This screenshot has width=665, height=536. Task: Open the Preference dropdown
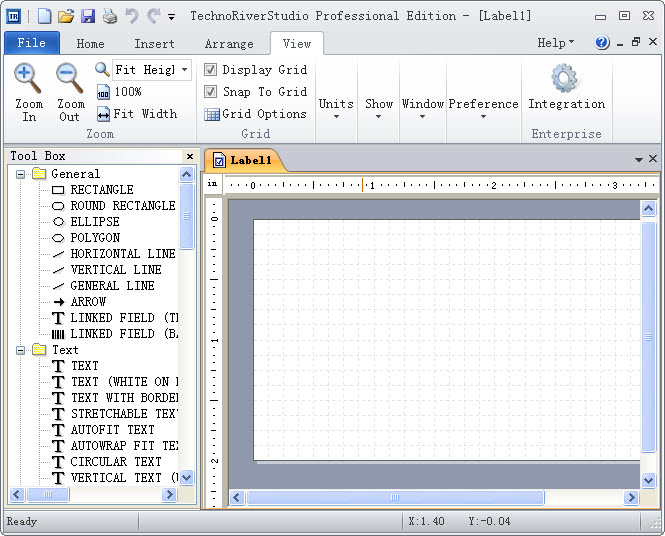point(483,109)
